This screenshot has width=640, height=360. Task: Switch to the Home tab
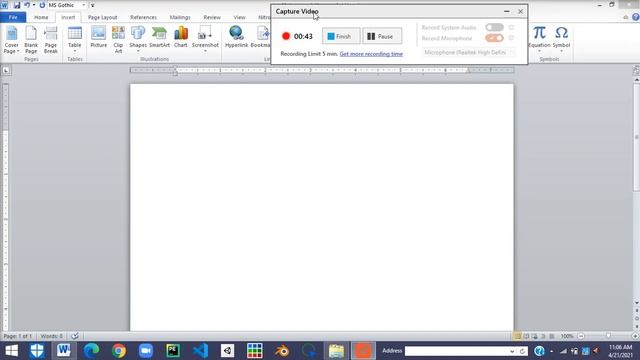point(41,17)
